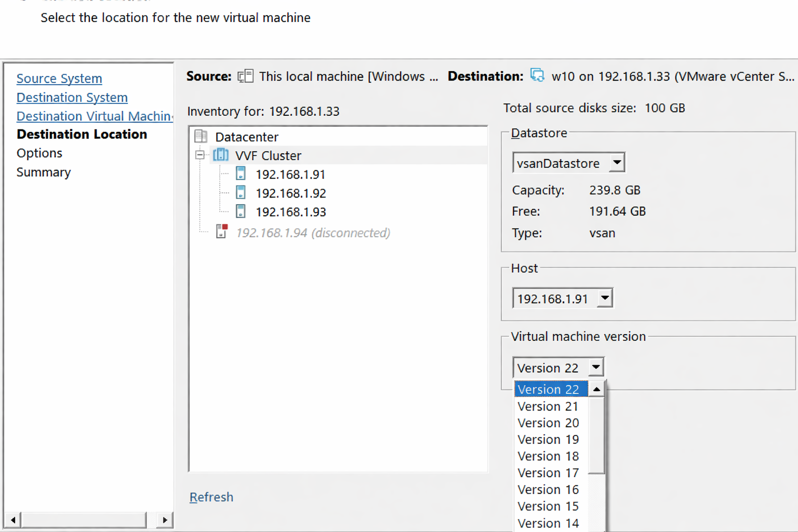The width and height of the screenshot is (798, 532).
Task: Close the Virtual machine version dropdown arrow
Action: coord(596,367)
